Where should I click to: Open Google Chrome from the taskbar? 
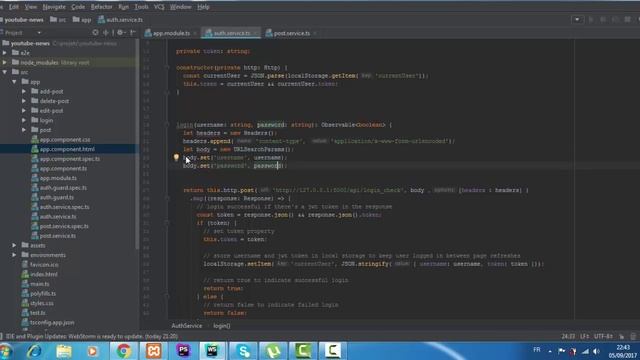click(123, 351)
